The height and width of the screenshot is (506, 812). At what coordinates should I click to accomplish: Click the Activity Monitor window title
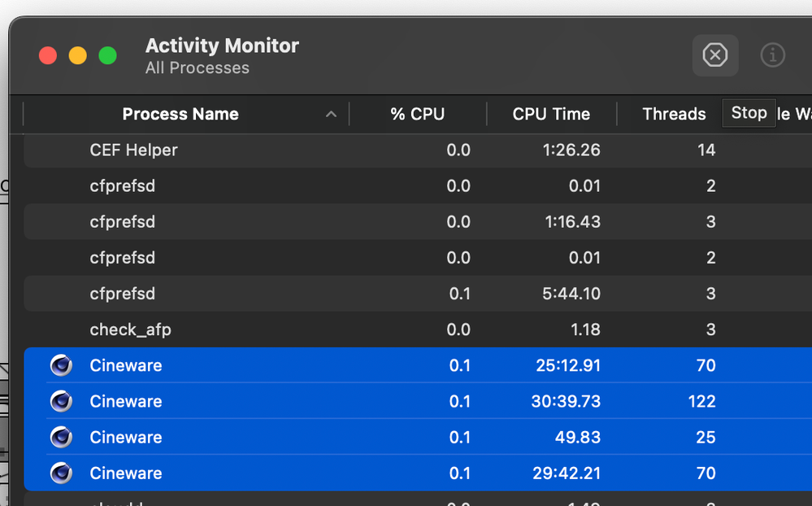[x=222, y=46]
